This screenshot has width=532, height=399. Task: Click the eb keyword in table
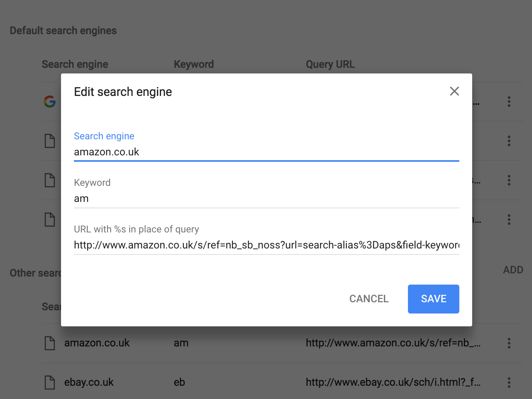tap(179, 383)
